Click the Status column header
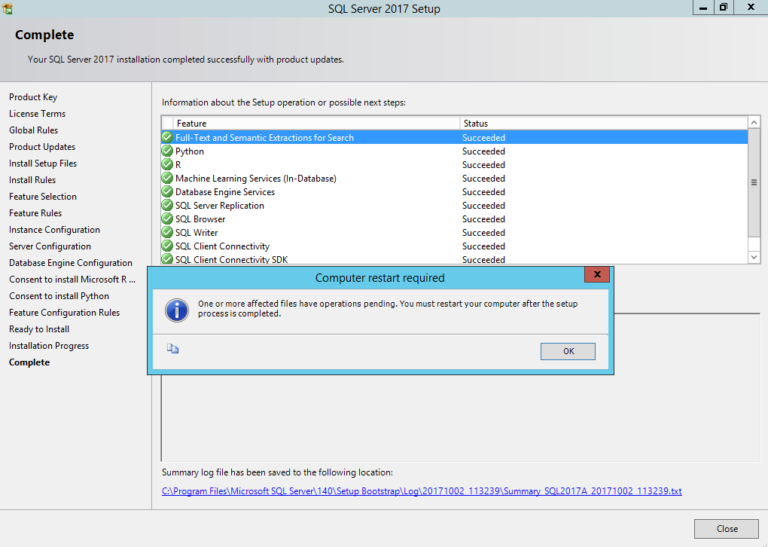This screenshot has width=768, height=547. click(x=604, y=123)
